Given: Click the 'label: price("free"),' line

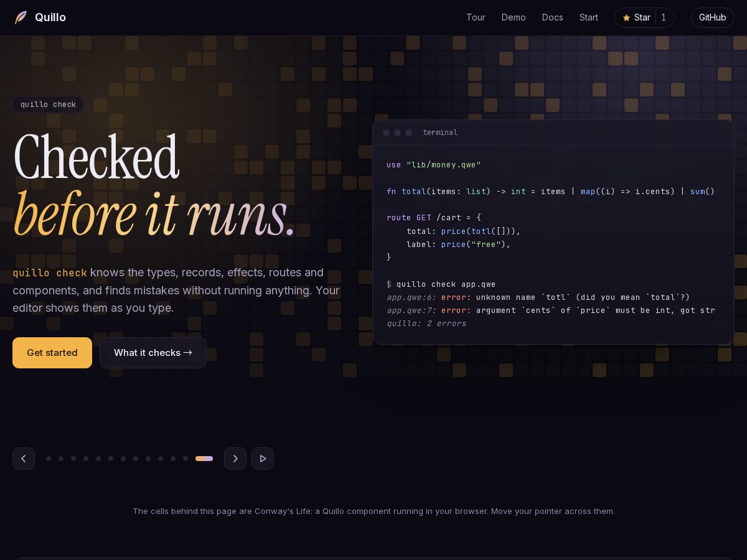Looking at the screenshot, I should (458, 245).
